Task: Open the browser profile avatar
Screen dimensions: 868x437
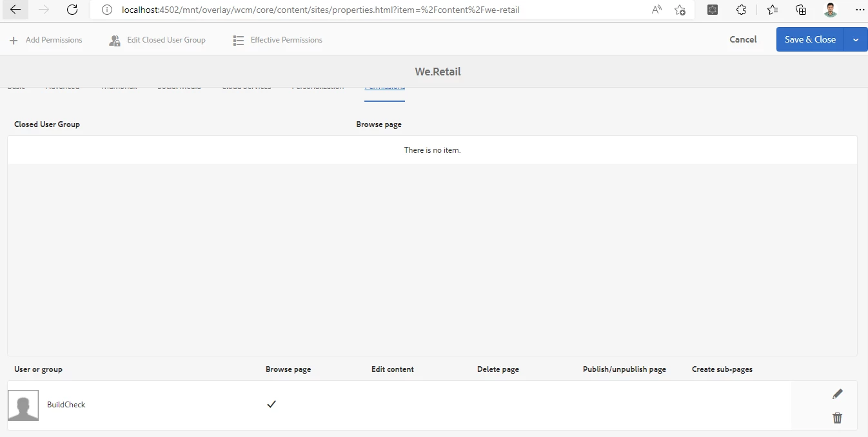Action: [831, 10]
